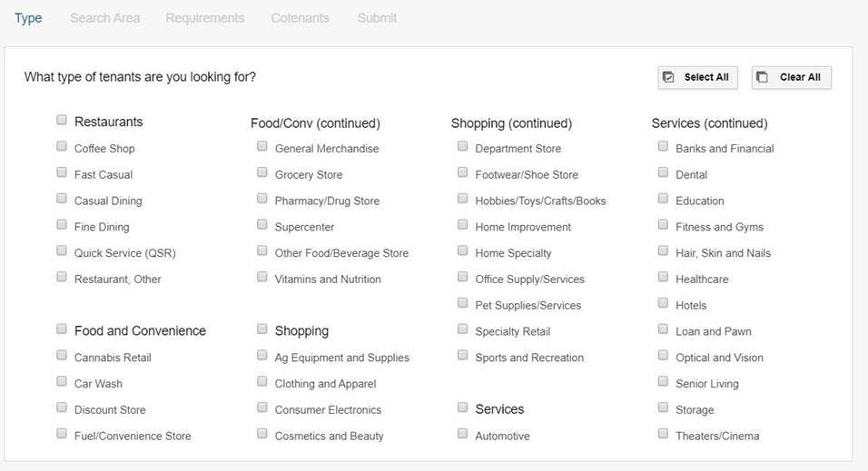868x471 pixels.
Task: Select the Cannabis Retail checkbox
Action: click(62, 356)
